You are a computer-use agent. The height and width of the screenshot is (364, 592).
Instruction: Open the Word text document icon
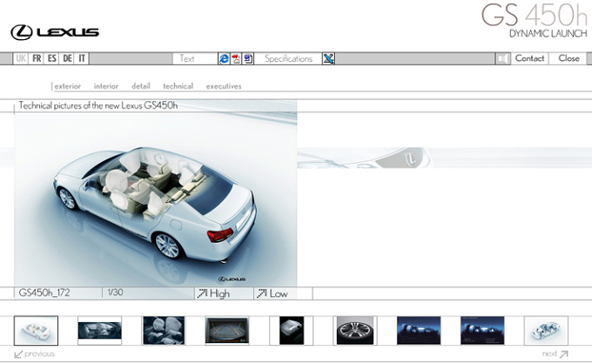[x=248, y=58]
